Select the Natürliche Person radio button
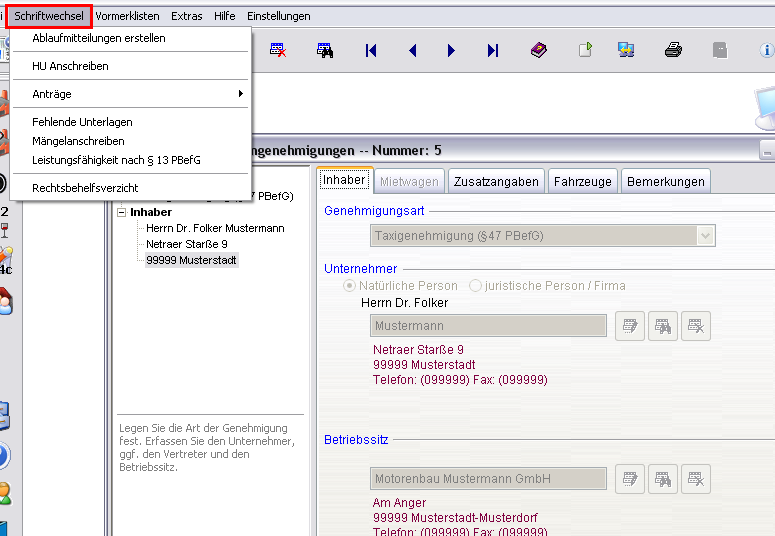Viewport: 775px width, 536px height. pyautogui.click(x=350, y=286)
